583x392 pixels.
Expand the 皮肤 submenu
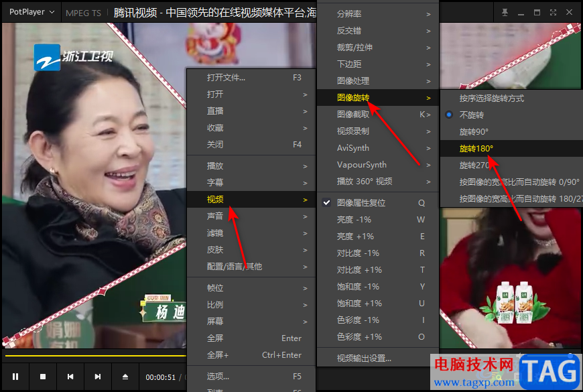[251, 249]
